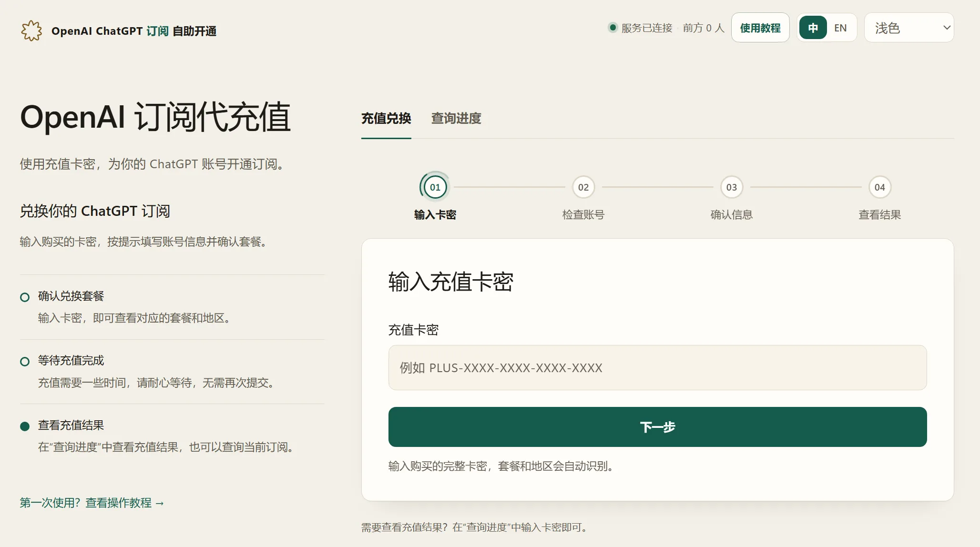Click the 下一步 button
The width and height of the screenshot is (980, 547).
coord(658,427)
